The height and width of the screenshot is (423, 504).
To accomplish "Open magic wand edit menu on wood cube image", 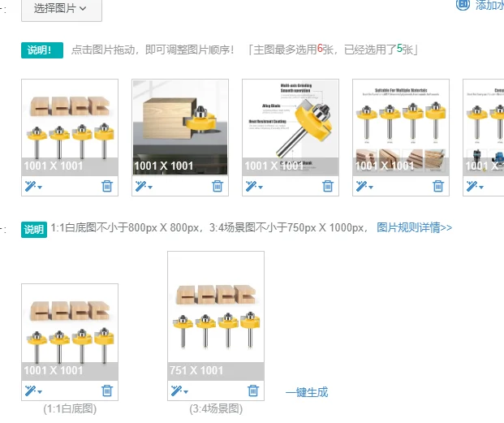I will 144,186.
